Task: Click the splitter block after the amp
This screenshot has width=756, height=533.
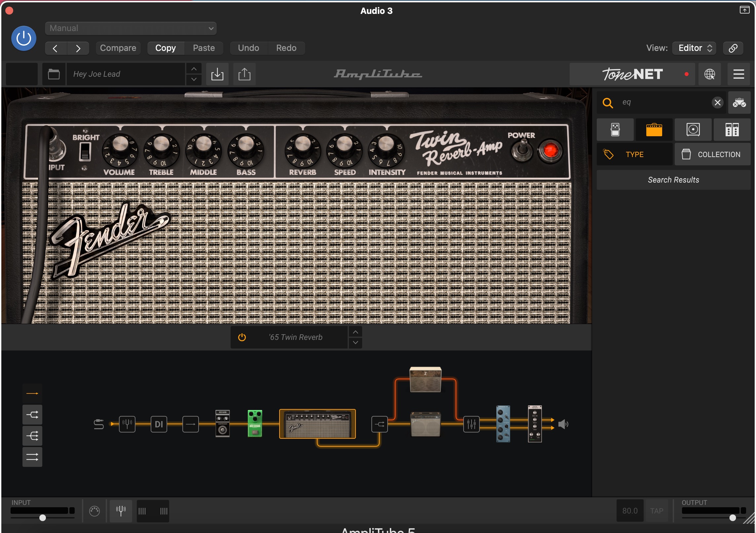Action: tap(380, 424)
